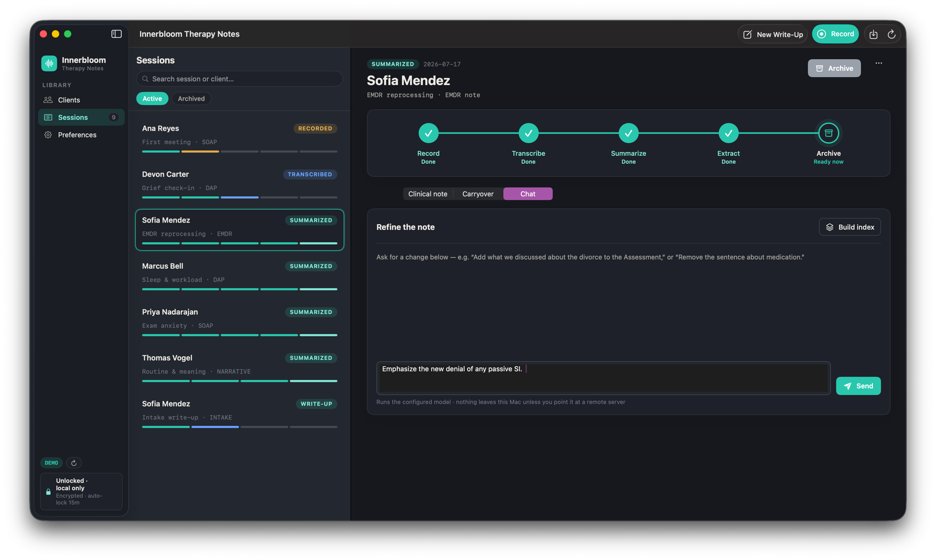Click Devon Carter progress bar
This screenshot has width=936, height=560.
click(x=240, y=197)
